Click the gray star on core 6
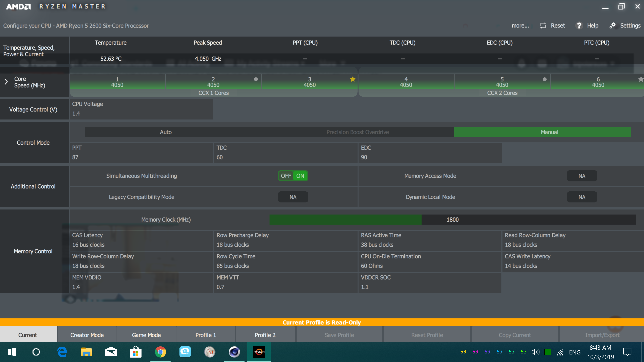This screenshot has height=362, width=644. pos(641,79)
